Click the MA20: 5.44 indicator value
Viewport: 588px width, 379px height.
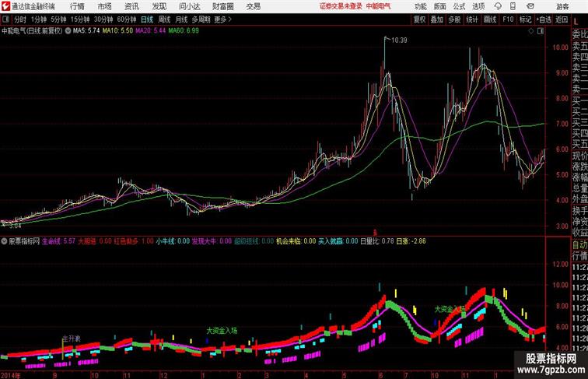(x=150, y=31)
